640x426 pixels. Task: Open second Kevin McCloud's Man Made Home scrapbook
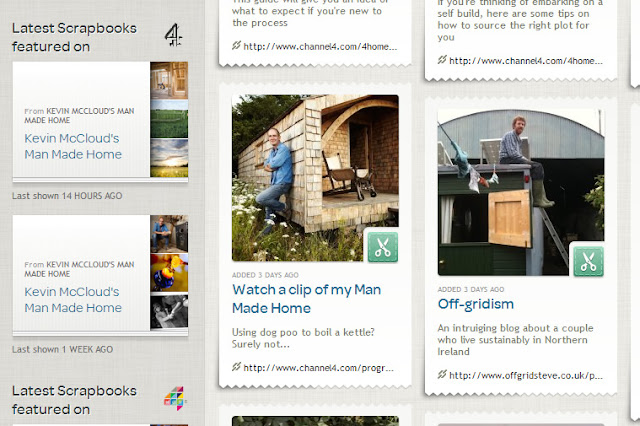click(73, 300)
